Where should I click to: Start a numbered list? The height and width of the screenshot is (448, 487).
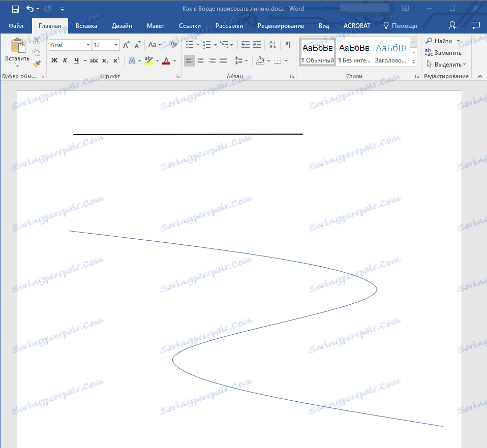tap(207, 45)
